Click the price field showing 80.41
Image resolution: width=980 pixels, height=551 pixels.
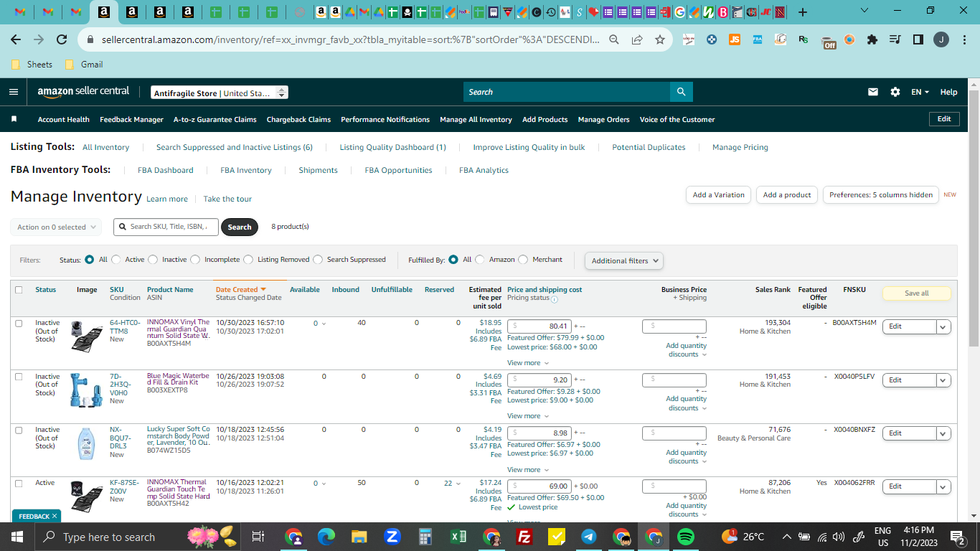point(540,326)
